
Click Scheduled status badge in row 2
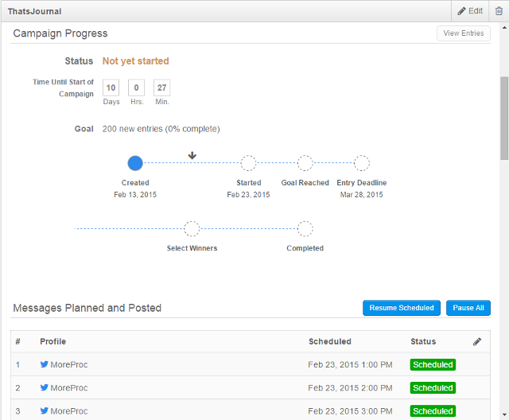coord(432,388)
